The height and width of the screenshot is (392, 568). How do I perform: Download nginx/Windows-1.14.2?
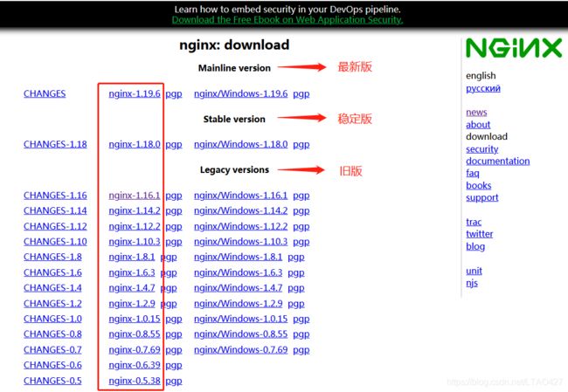click(x=241, y=210)
